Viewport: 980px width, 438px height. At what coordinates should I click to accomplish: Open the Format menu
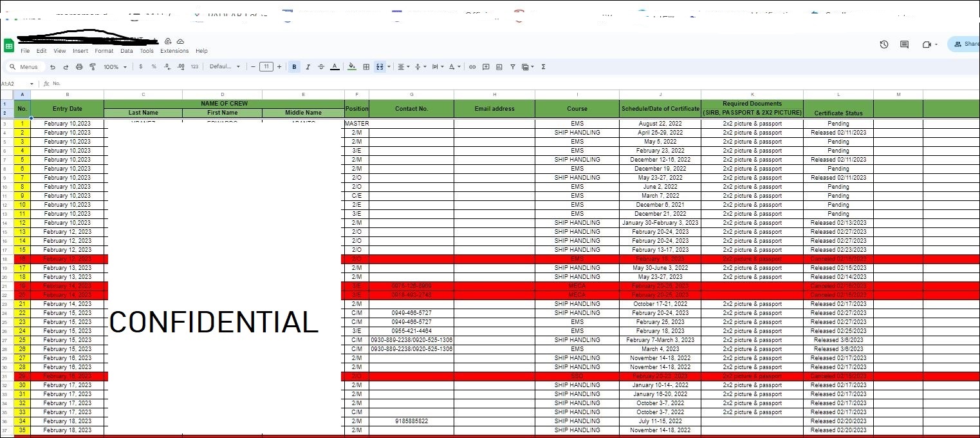click(104, 51)
